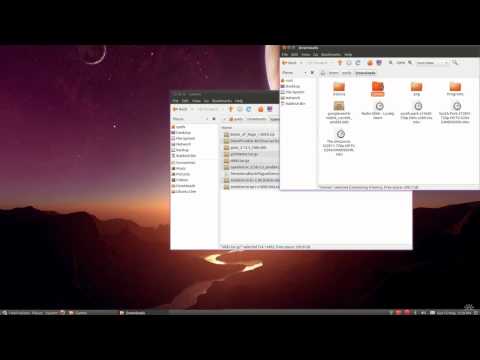Open Places menu in bottom panel
The width and height of the screenshot is (480, 360).
point(37,313)
